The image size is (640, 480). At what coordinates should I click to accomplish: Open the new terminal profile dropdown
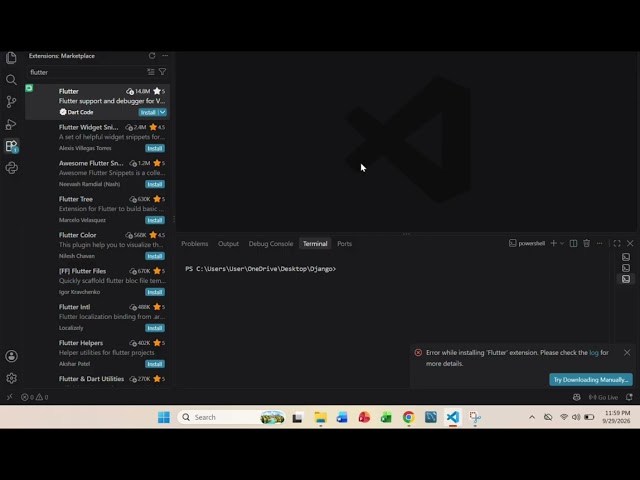coord(562,243)
